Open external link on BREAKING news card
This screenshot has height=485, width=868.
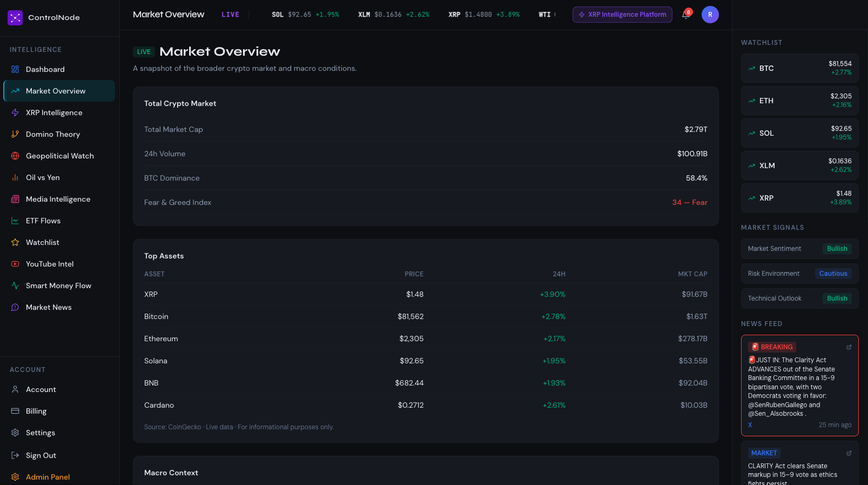pyautogui.click(x=849, y=347)
